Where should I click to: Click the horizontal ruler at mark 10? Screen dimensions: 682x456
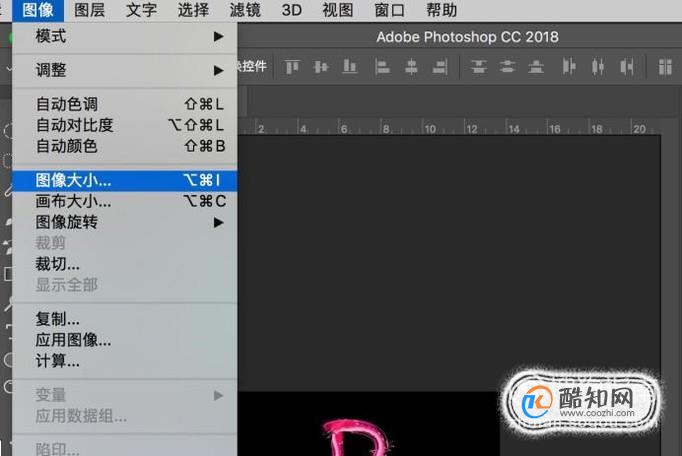[x=430, y=129]
